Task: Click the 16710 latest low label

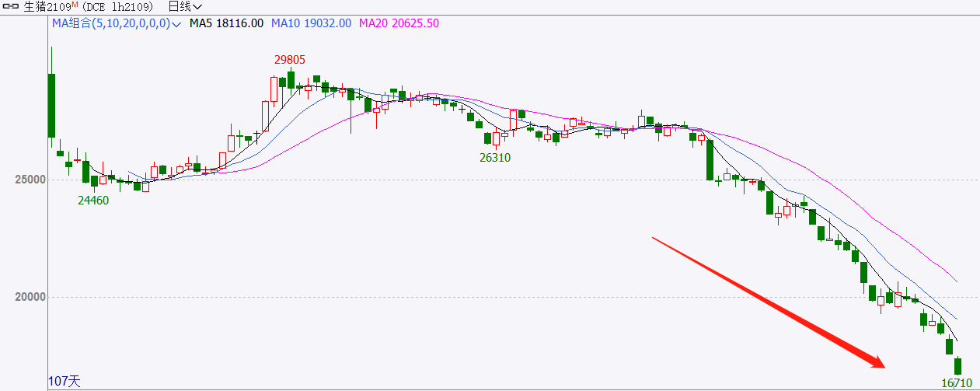Action: 957,383
